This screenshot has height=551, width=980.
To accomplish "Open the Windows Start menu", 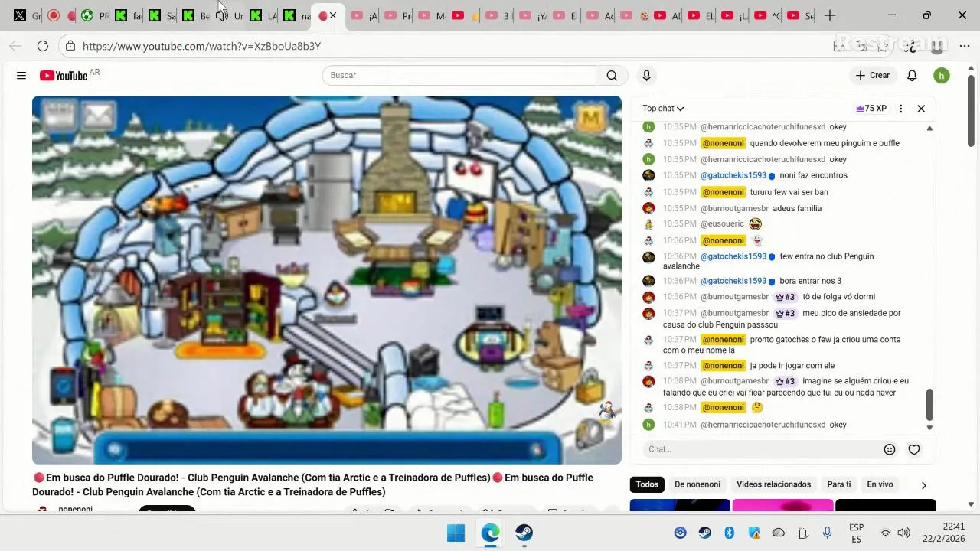I will point(456,533).
